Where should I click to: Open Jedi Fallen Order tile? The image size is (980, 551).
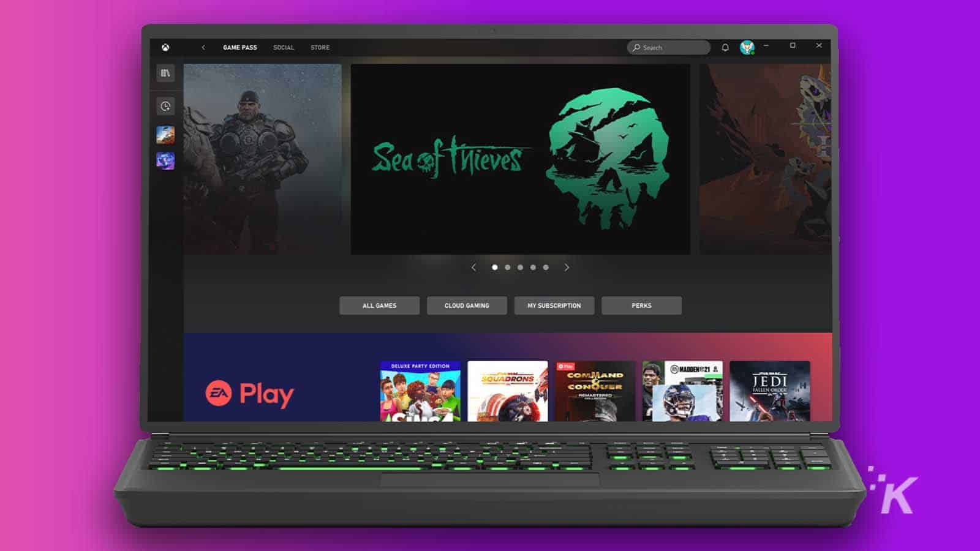770,391
